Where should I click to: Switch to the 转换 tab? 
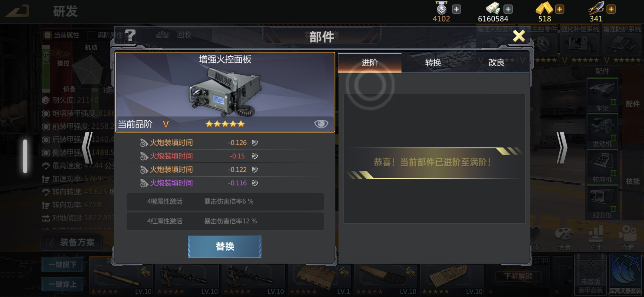[x=433, y=63]
